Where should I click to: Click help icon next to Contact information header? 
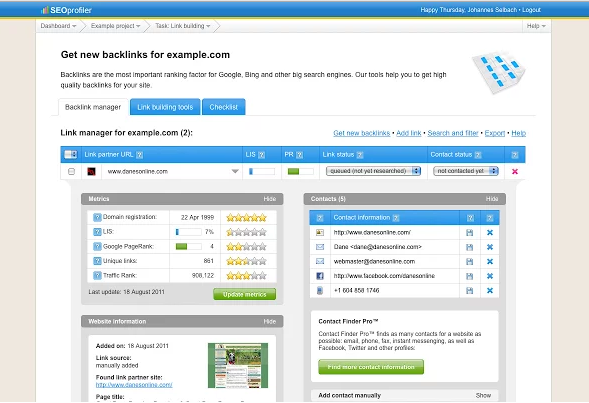(x=396, y=218)
